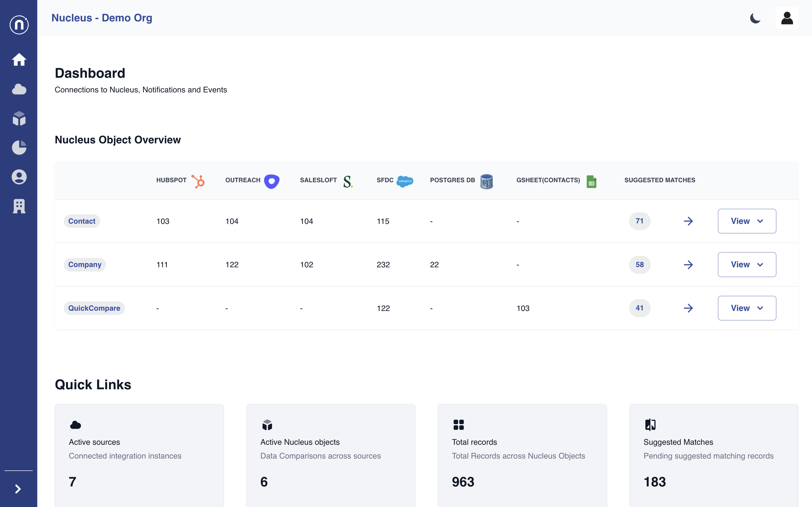
Task: Open the View dropdown for Contact row
Action: pyautogui.click(x=747, y=221)
